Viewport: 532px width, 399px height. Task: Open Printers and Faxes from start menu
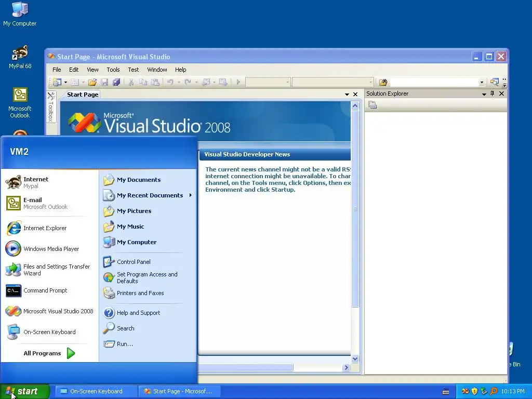click(x=148, y=293)
